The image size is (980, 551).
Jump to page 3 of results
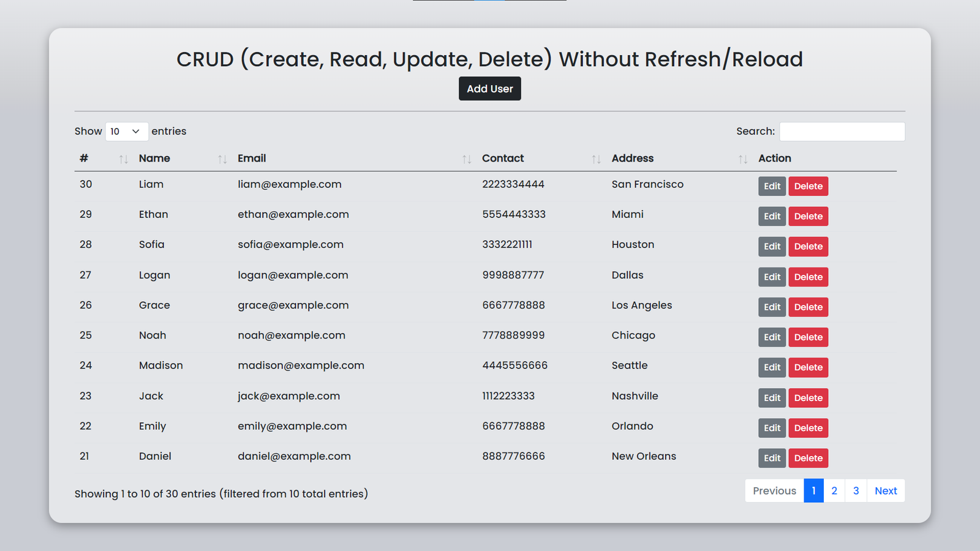tap(856, 491)
